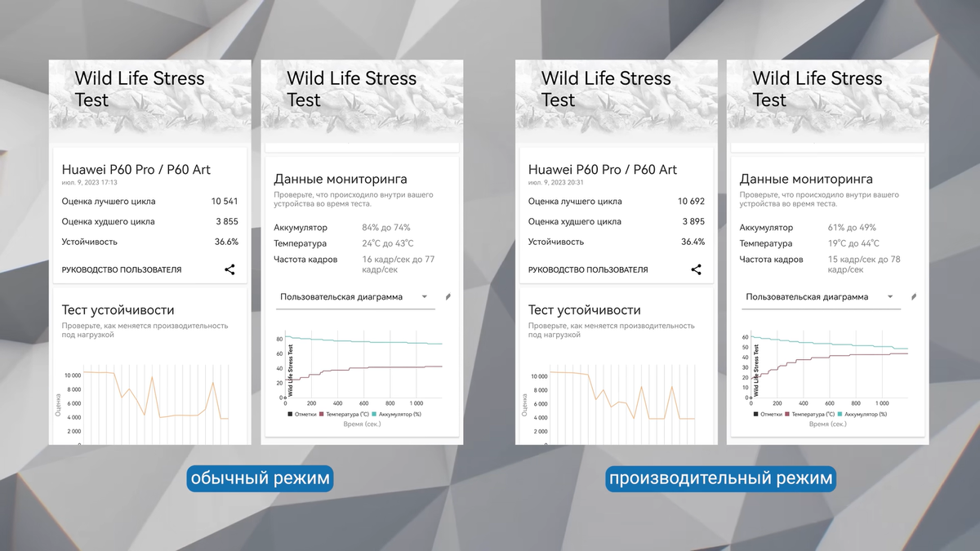Select stability value 36.6%
The height and width of the screenshot is (551, 980).
pos(226,242)
